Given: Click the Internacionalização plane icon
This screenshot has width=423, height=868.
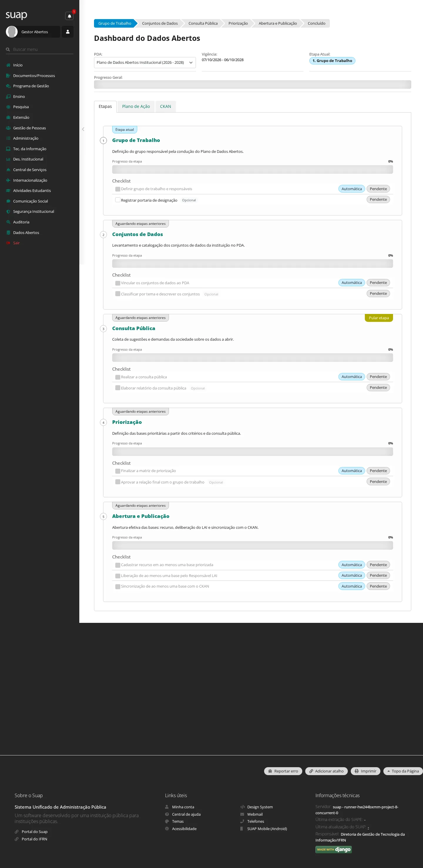Looking at the screenshot, I should [8, 180].
